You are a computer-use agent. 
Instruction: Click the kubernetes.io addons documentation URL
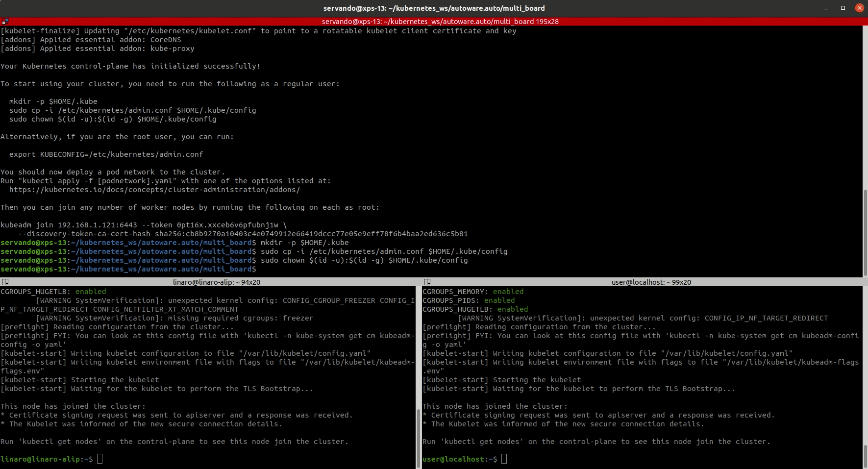tap(154, 190)
